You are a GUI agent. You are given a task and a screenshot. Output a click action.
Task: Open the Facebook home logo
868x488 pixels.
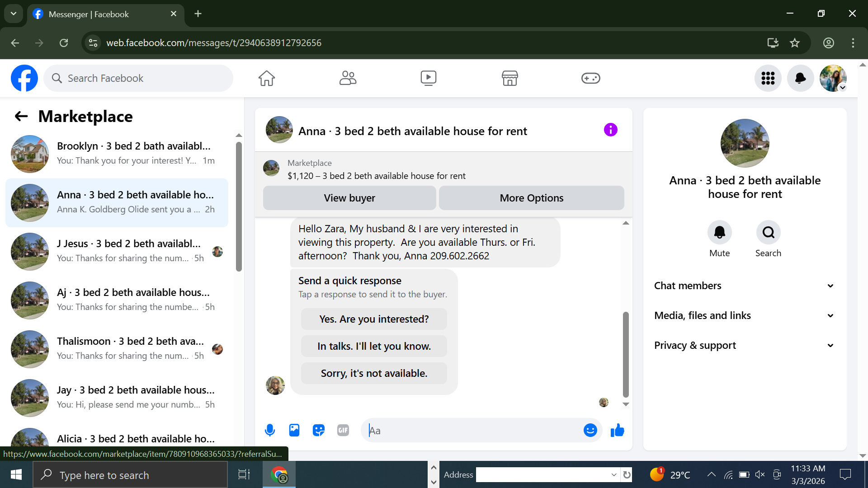(x=24, y=78)
